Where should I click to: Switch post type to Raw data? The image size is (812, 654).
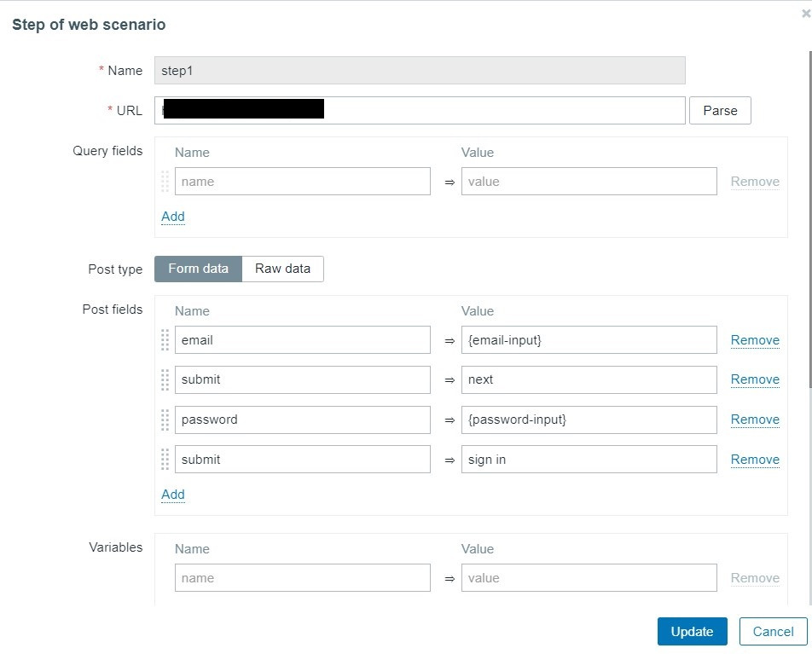pos(282,269)
